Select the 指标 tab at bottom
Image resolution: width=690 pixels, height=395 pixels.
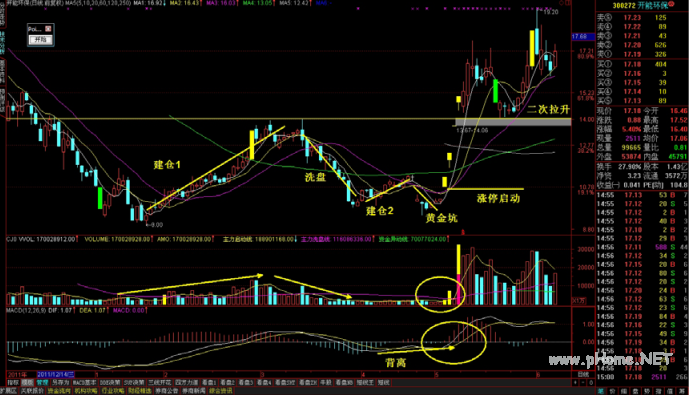pyautogui.click(x=13, y=383)
